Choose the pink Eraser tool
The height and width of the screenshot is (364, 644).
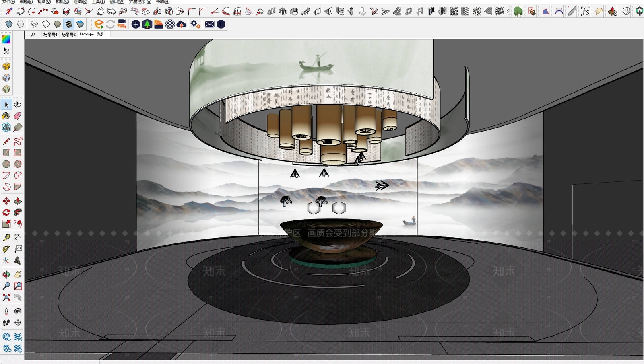tap(18, 116)
